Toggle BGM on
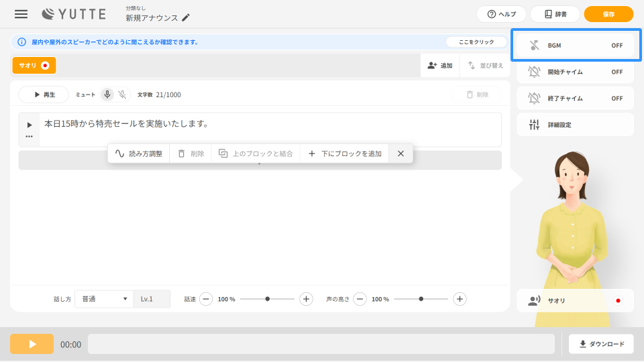 (x=575, y=46)
